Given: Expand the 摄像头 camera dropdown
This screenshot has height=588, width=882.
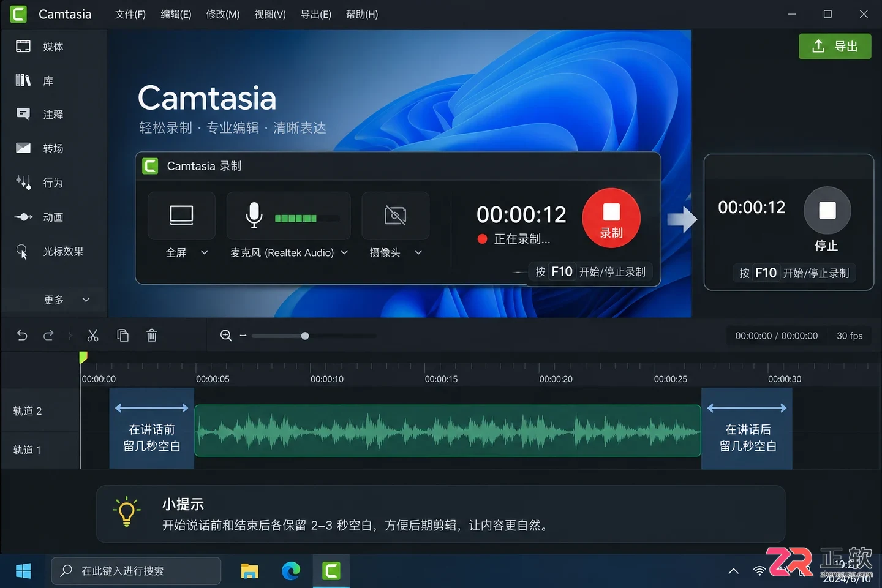Looking at the screenshot, I should [418, 252].
